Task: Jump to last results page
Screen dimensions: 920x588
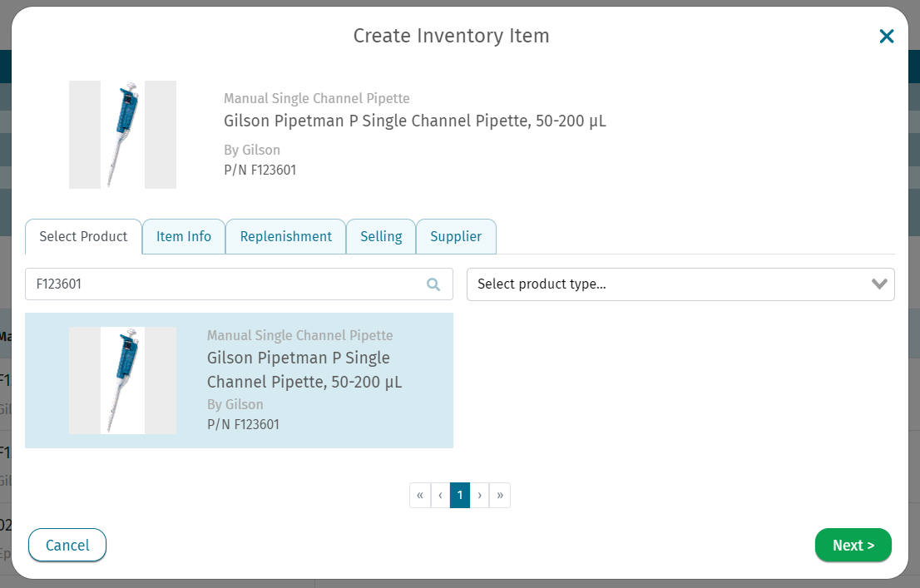Action: point(500,496)
